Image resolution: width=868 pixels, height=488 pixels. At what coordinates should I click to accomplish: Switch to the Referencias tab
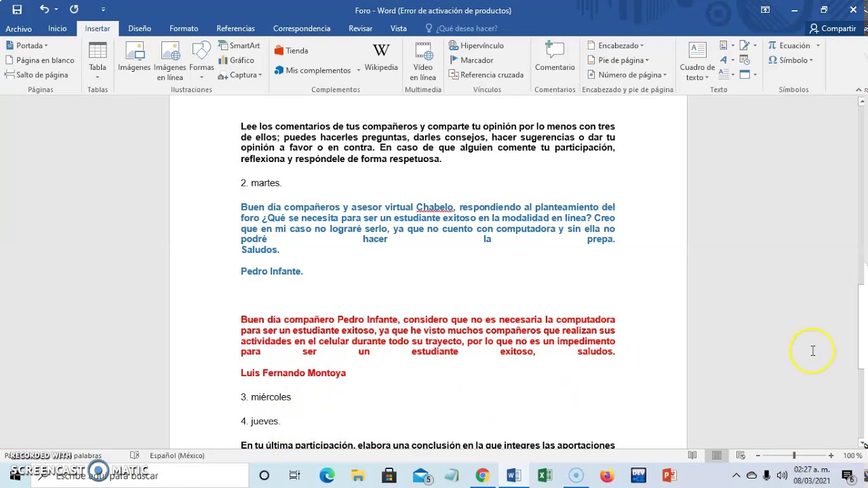[x=235, y=28]
